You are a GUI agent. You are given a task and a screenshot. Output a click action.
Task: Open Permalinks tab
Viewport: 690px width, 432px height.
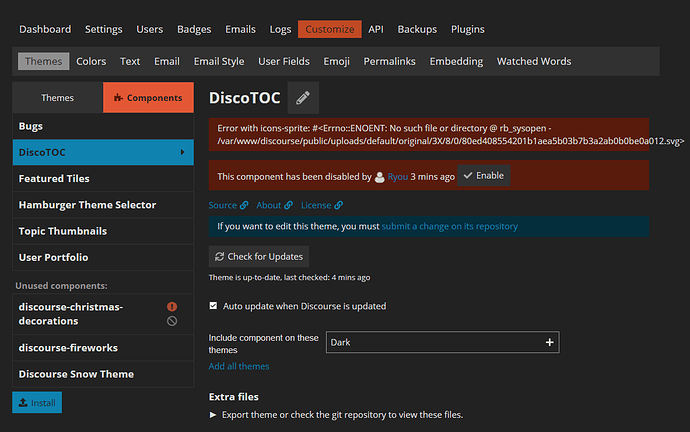tap(389, 61)
